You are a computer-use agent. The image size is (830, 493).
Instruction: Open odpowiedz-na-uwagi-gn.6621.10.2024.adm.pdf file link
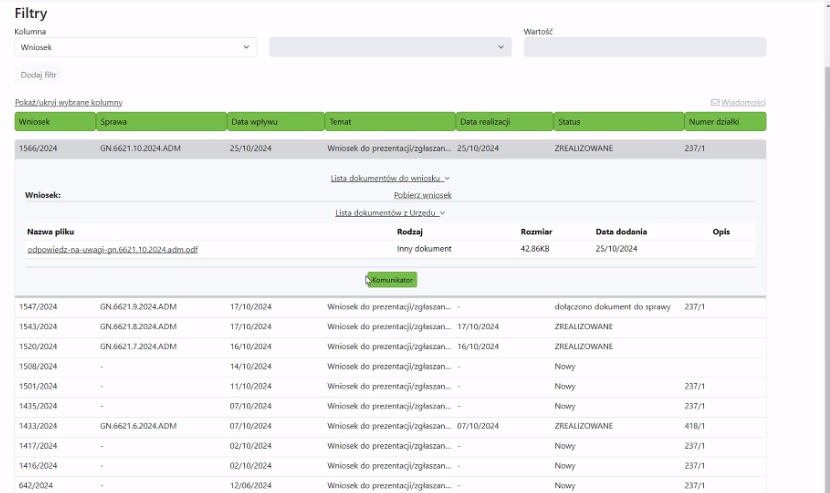coord(112,249)
